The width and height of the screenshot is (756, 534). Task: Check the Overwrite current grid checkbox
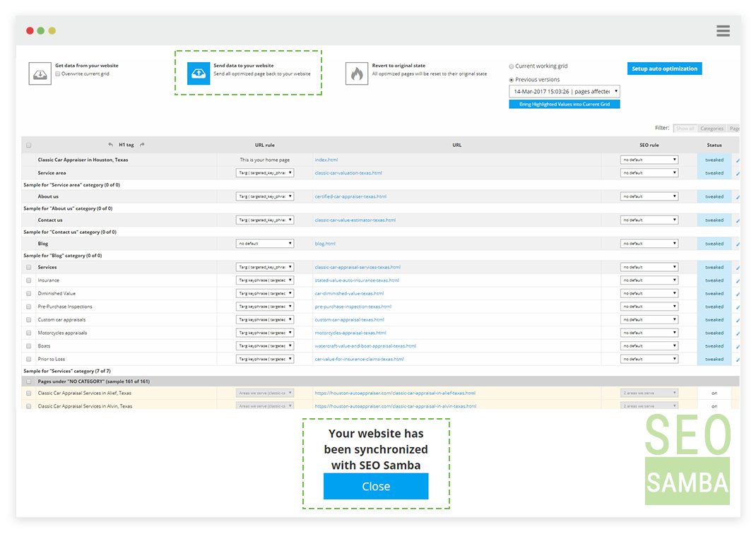pyautogui.click(x=58, y=73)
